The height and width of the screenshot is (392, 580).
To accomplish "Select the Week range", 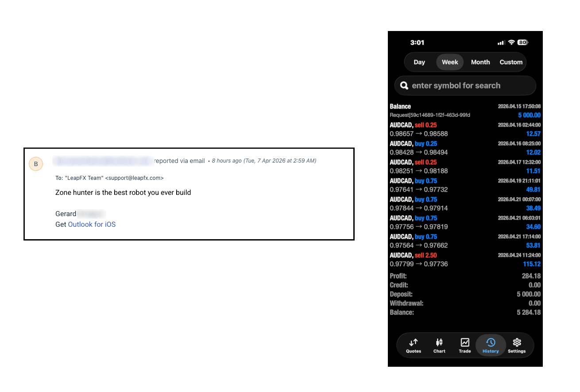I will 450,62.
